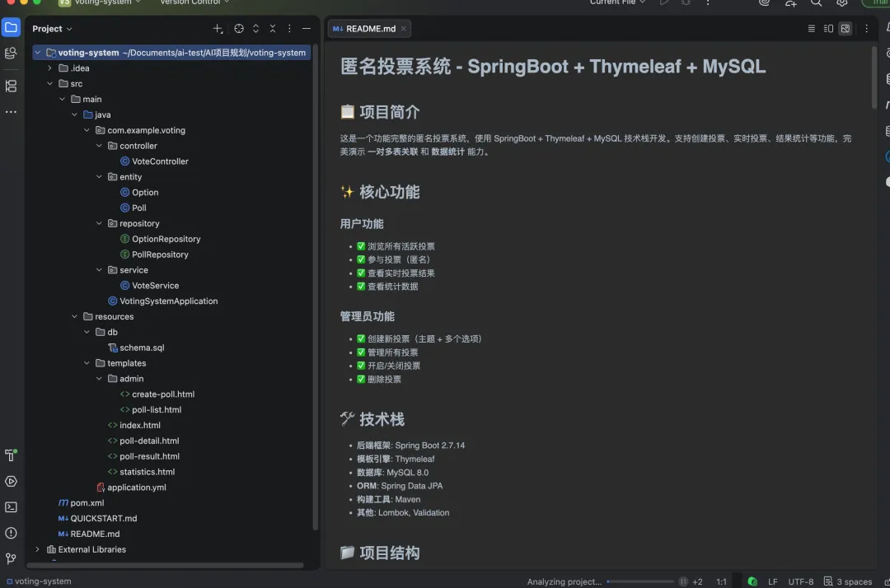Click Expand All in Project panel
This screenshot has height=588, width=890.
pos(256,28)
